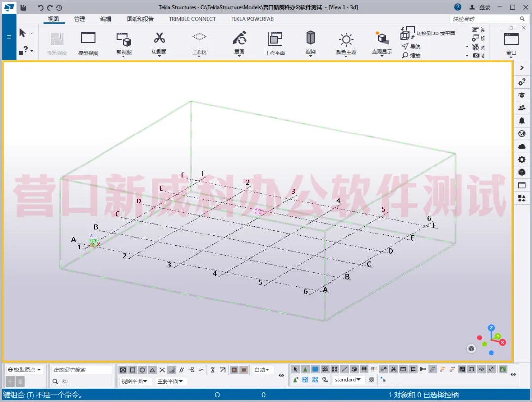Open side pane cloud icon
The image size is (532, 402).
pyautogui.click(x=522, y=146)
